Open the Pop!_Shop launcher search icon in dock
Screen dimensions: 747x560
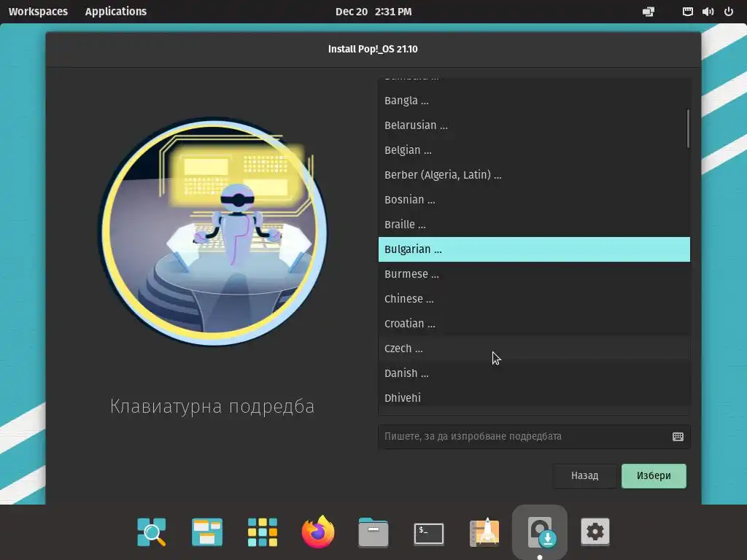click(152, 532)
